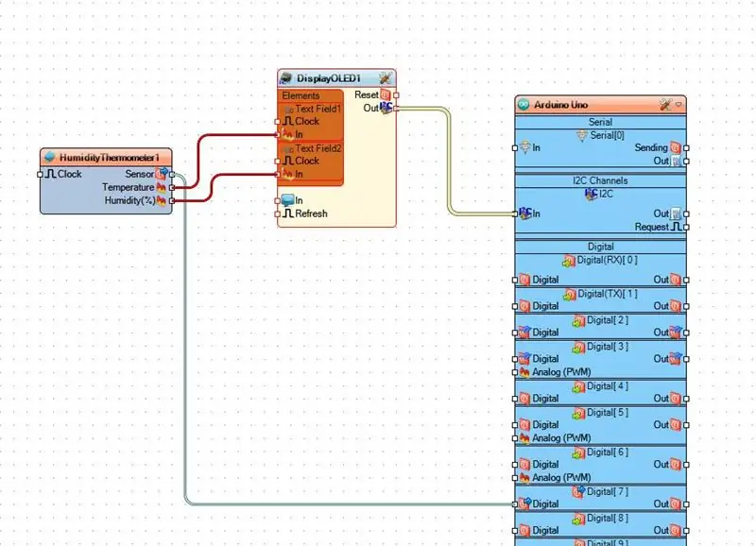Select the Elements label in DisplayOLED1
756x546 pixels.
[301, 95]
